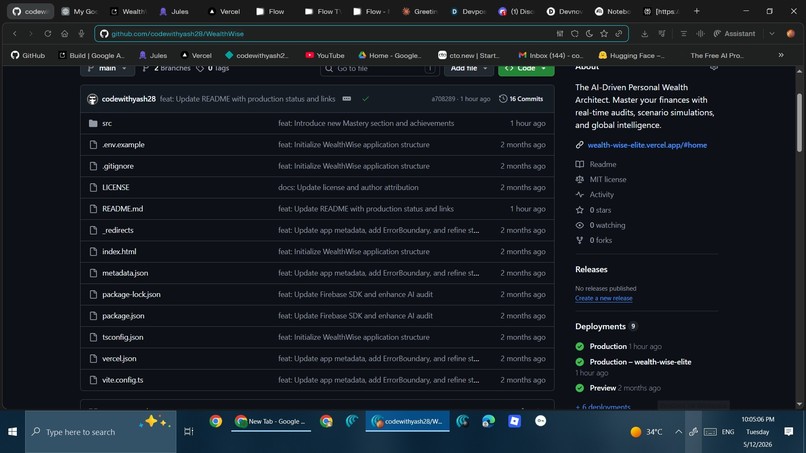Click page vertical scrollbar
This screenshot has height=453, width=806.
pos(799,123)
